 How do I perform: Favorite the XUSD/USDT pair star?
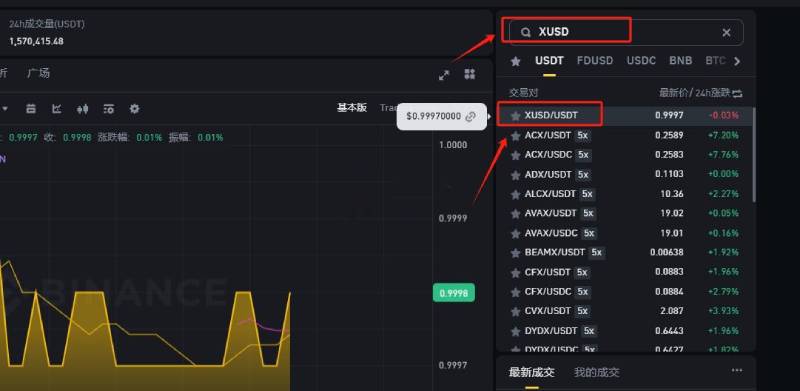point(516,116)
